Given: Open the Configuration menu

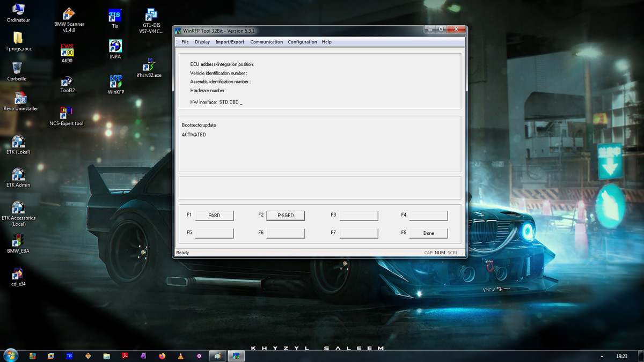Looking at the screenshot, I should click(302, 42).
